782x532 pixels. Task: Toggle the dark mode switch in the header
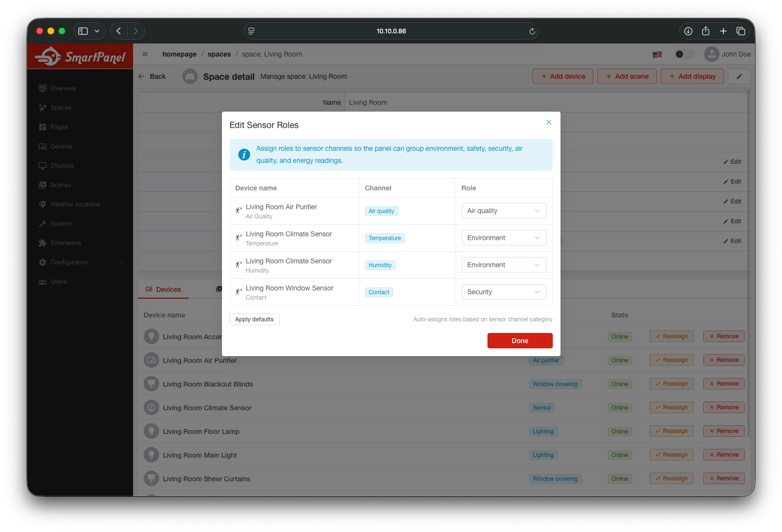tap(684, 54)
